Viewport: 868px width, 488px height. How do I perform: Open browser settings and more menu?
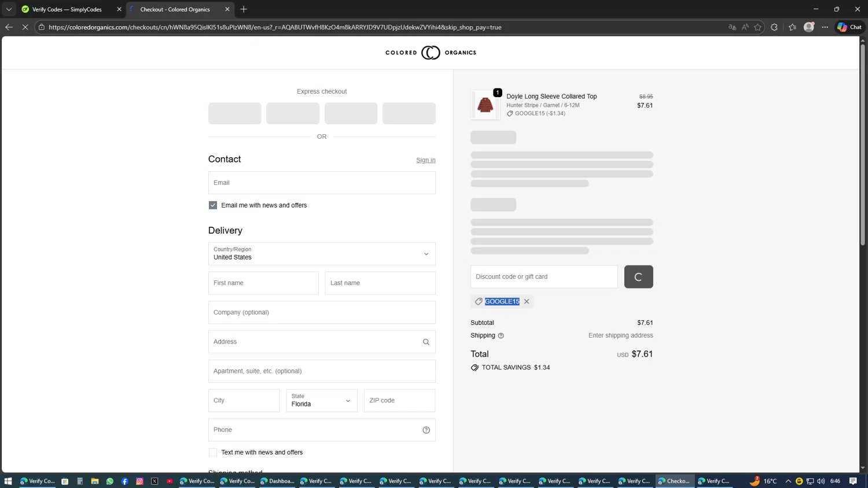(825, 27)
